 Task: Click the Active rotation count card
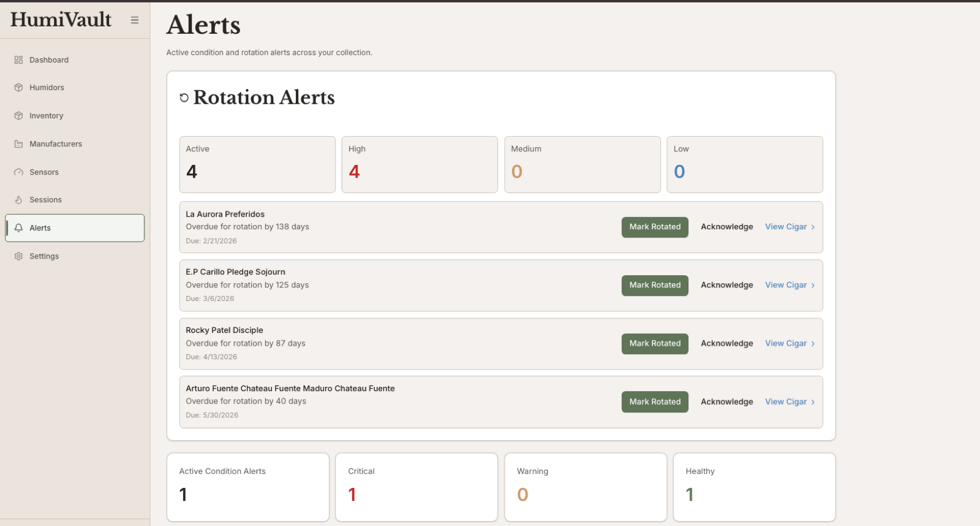(257, 164)
